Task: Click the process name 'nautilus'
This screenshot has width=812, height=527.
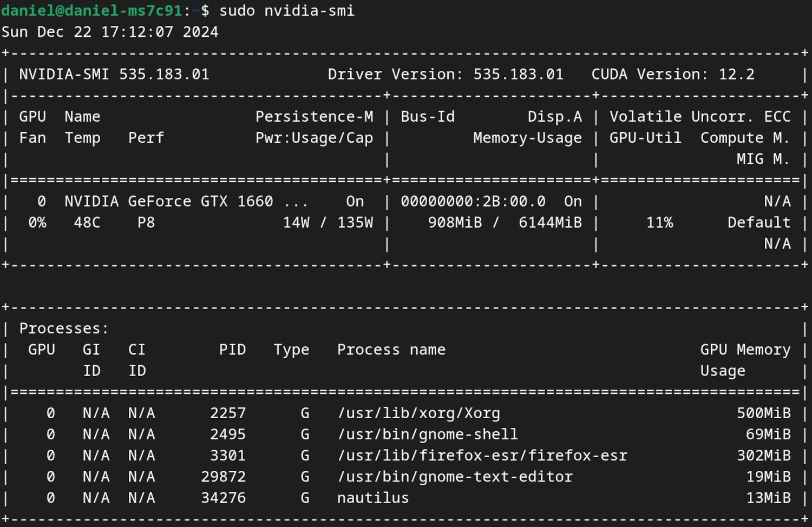Action: [373, 498]
